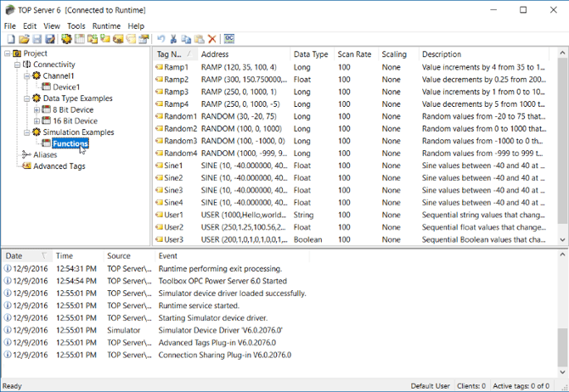
Task: Click the red Delete X icon
Action: coord(212,39)
